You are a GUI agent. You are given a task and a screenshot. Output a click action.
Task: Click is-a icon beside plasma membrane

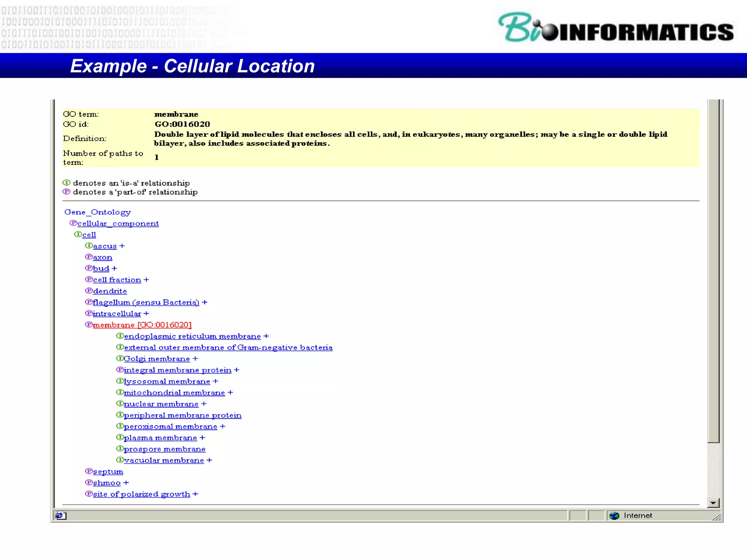pyautogui.click(x=120, y=437)
